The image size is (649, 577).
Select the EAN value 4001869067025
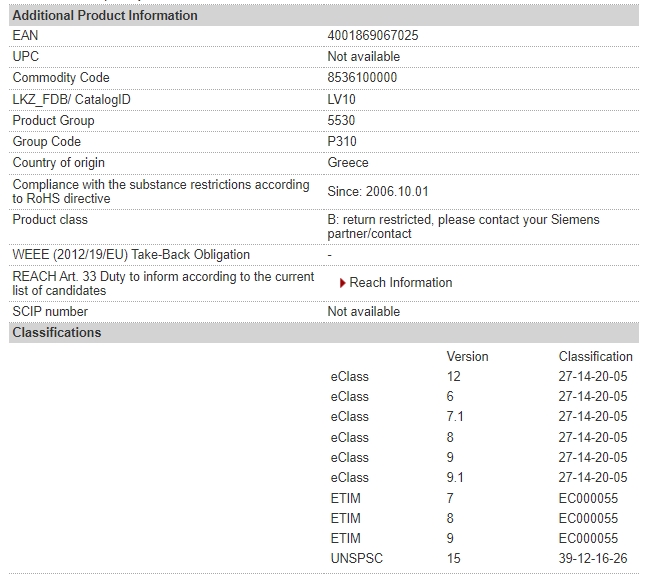(373, 36)
